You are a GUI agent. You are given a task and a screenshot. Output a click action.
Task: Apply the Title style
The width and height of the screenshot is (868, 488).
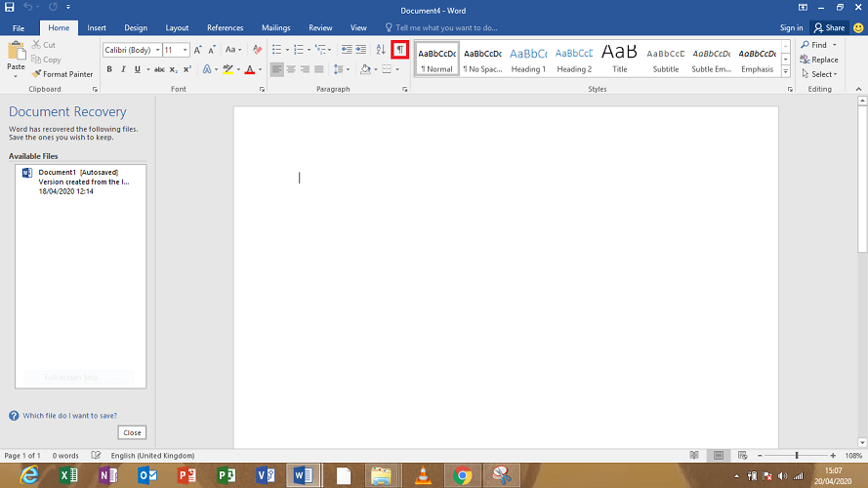coord(619,59)
